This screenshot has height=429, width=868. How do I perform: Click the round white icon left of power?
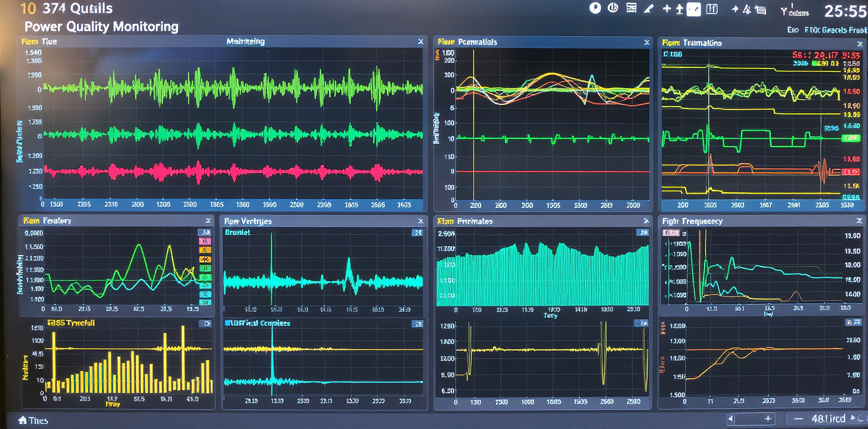click(594, 8)
